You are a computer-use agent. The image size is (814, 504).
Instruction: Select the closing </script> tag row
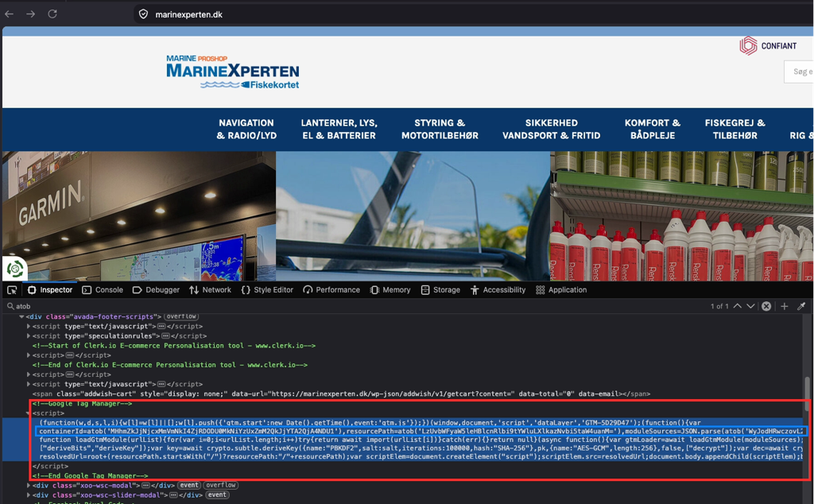tap(50, 466)
